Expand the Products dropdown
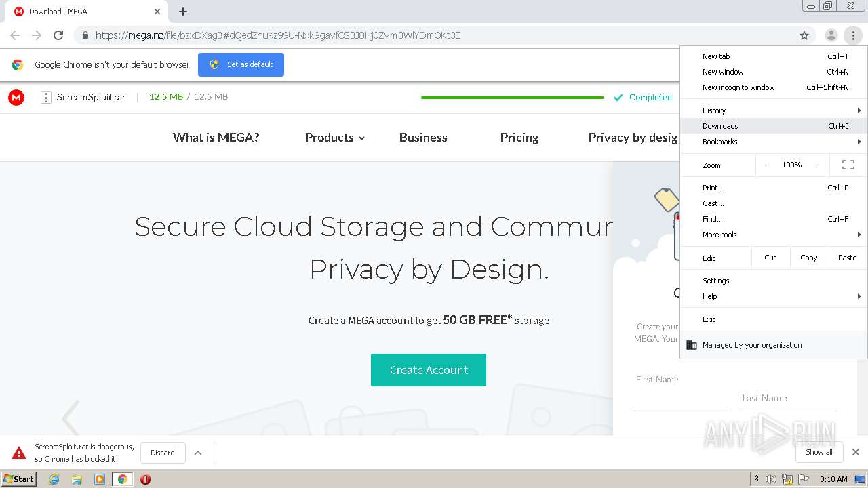Image resolution: width=868 pixels, height=488 pixels. (335, 138)
